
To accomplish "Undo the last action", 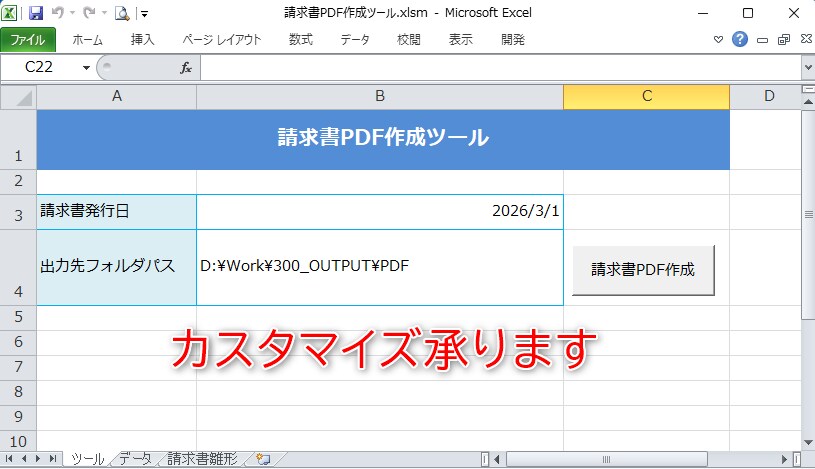I will 57,12.
